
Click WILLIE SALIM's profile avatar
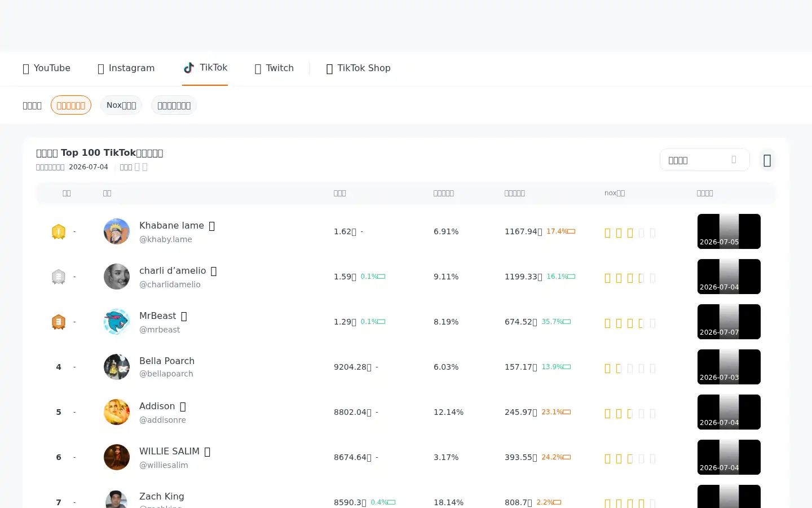tap(117, 457)
